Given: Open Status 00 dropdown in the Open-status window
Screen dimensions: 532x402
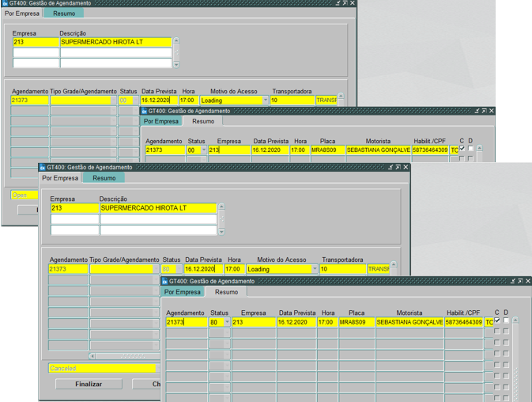Looking at the screenshot, I should tap(135, 100).
